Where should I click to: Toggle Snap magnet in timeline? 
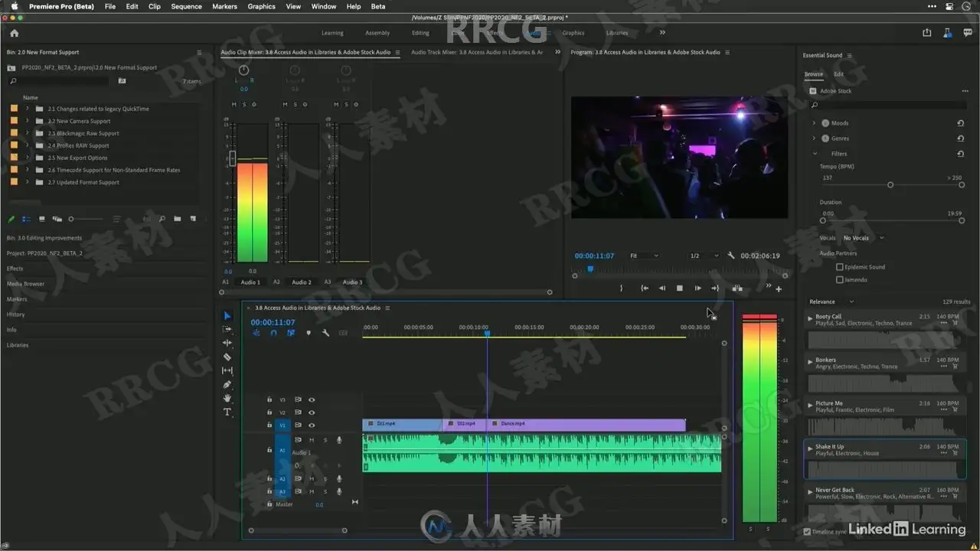click(273, 333)
